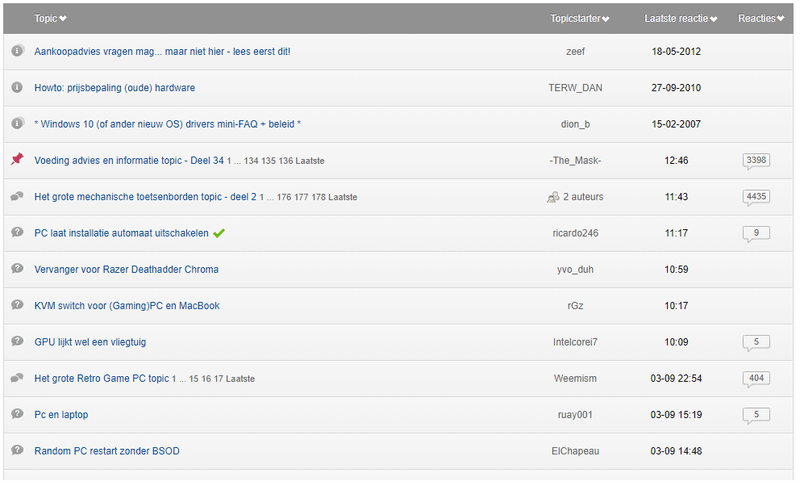Open profile of topicstarter dion_b
800x494 pixels.
point(575,124)
